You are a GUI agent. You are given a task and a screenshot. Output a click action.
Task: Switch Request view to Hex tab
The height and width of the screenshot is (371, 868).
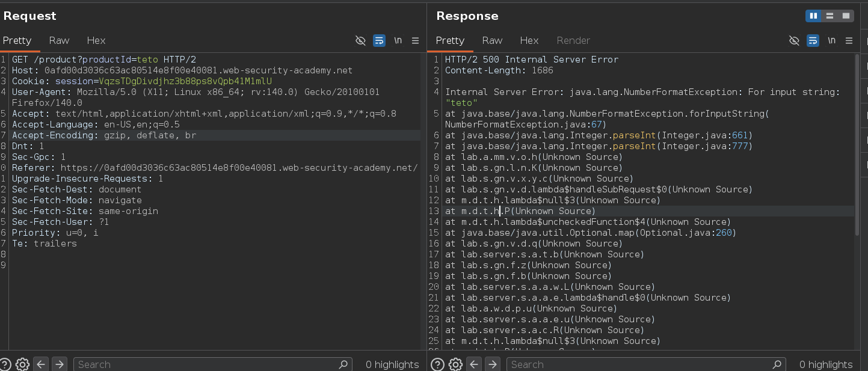pyautogui.click(x=96, y=40)
